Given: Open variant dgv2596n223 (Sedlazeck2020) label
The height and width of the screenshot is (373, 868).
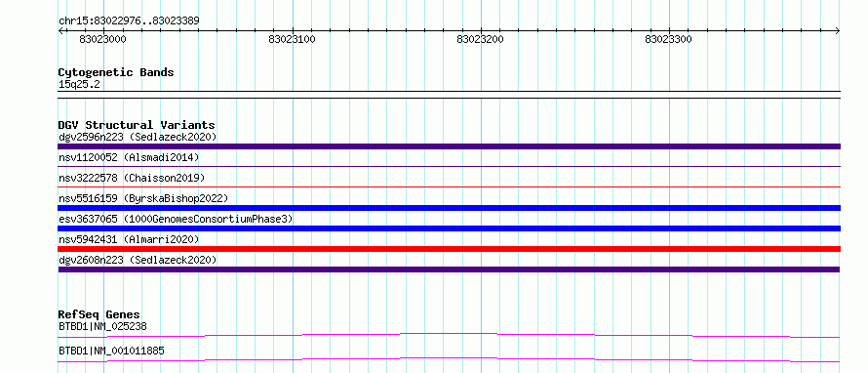Looking at the screenshot, I should [138, 137].
